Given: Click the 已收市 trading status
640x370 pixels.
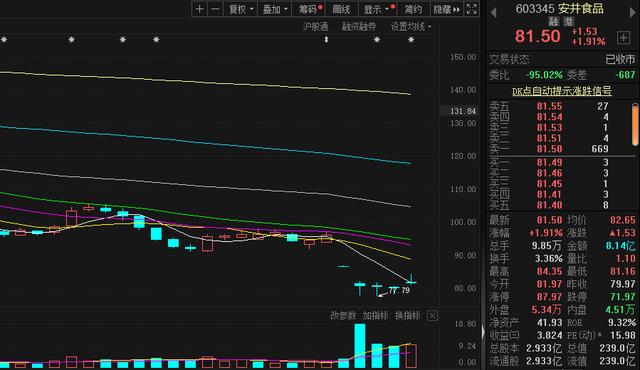Looking at the screenshot, I should coord(620,60).
